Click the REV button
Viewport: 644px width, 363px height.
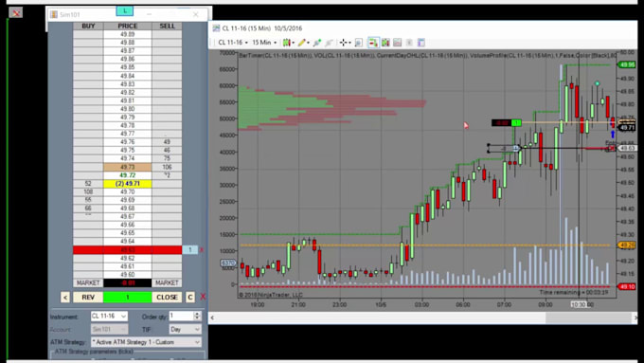pyautogui.click(x=88, y=298)
